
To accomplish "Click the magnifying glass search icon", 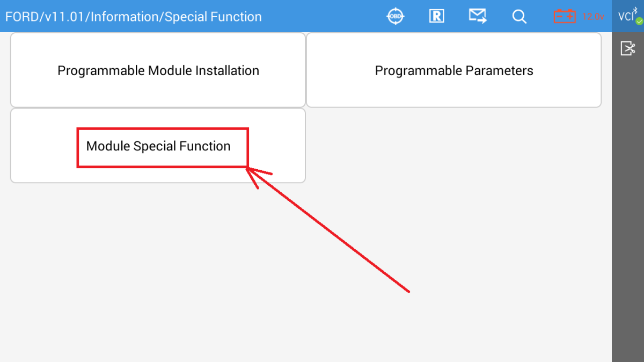I will [519, 16].
